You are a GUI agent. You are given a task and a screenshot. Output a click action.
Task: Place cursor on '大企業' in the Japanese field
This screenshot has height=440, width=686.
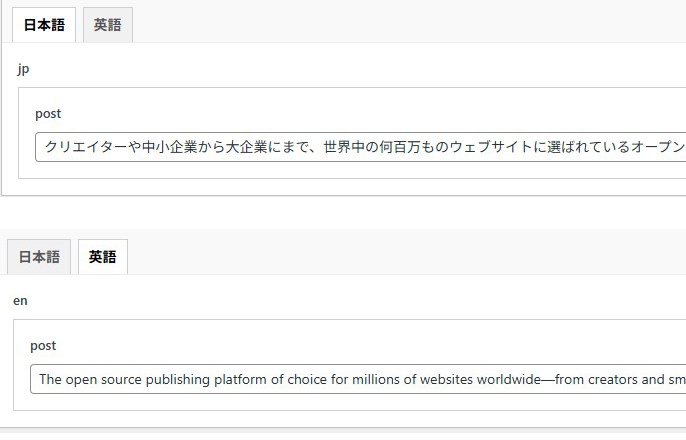click(x=246, y=147)
